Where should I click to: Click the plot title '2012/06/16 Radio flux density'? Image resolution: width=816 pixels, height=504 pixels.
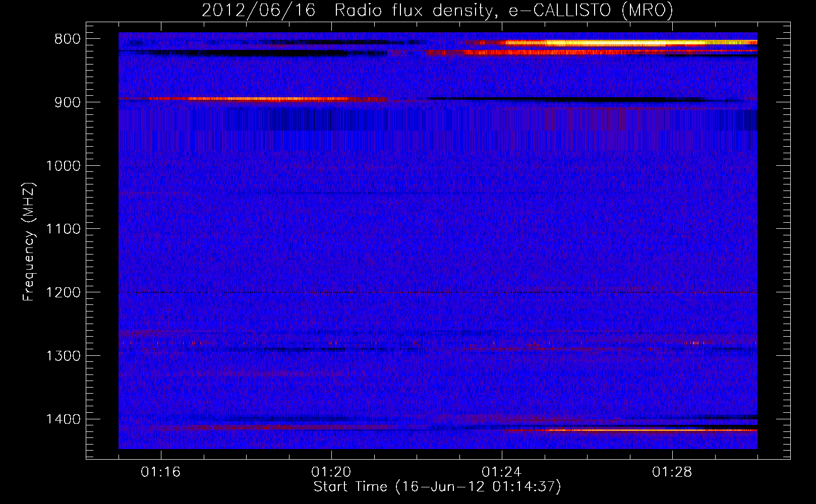(437, 10)
